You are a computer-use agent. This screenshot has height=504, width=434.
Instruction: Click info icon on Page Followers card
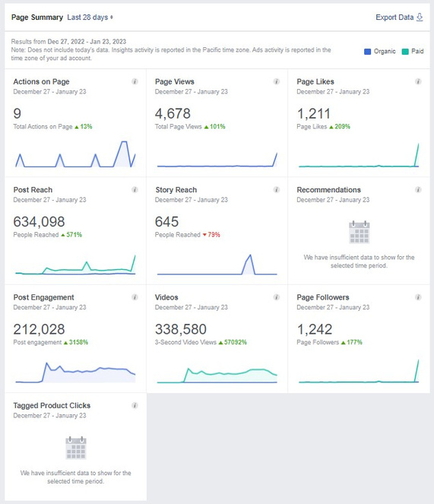coord(418,297)
